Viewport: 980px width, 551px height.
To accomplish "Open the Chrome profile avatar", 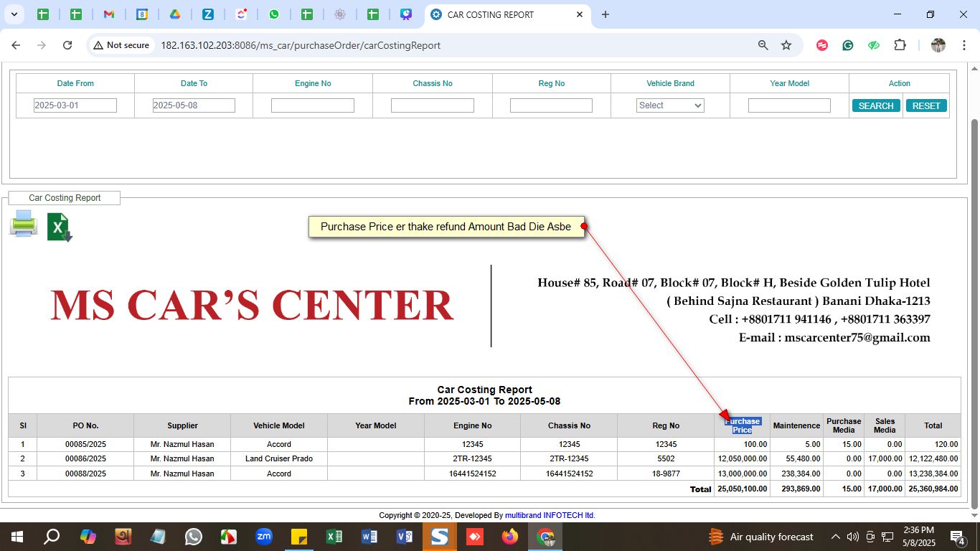I will click(x=938, y=45).
